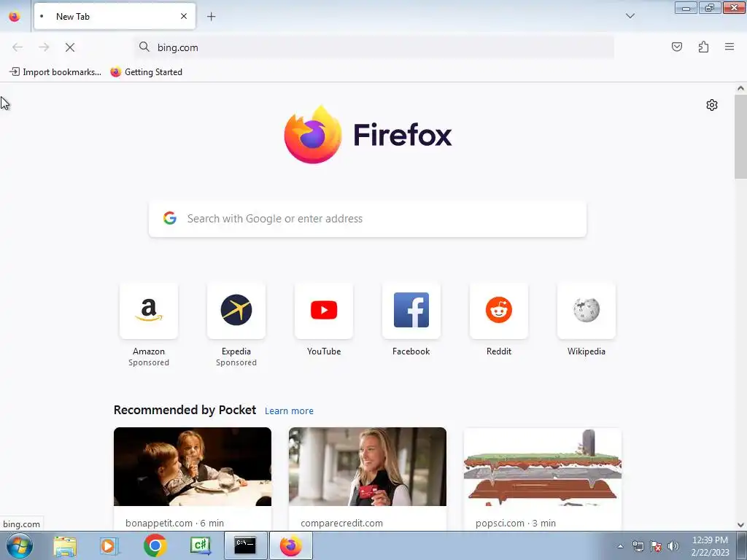Launch Chrome from the taskbar
Screen dimensions: 747x560
(155, 545)
